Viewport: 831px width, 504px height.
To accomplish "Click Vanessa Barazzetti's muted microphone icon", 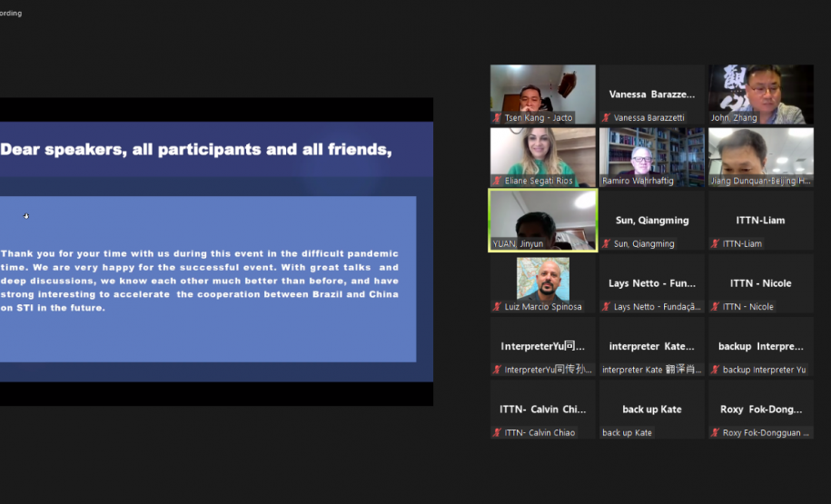I will (x=607, y=118).
